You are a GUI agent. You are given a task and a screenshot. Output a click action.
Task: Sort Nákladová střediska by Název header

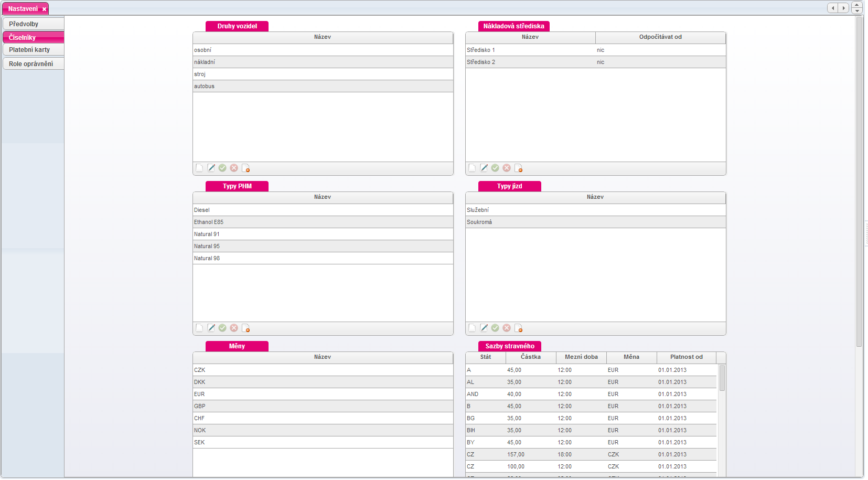pyautogui.click(x=530, y=37)
